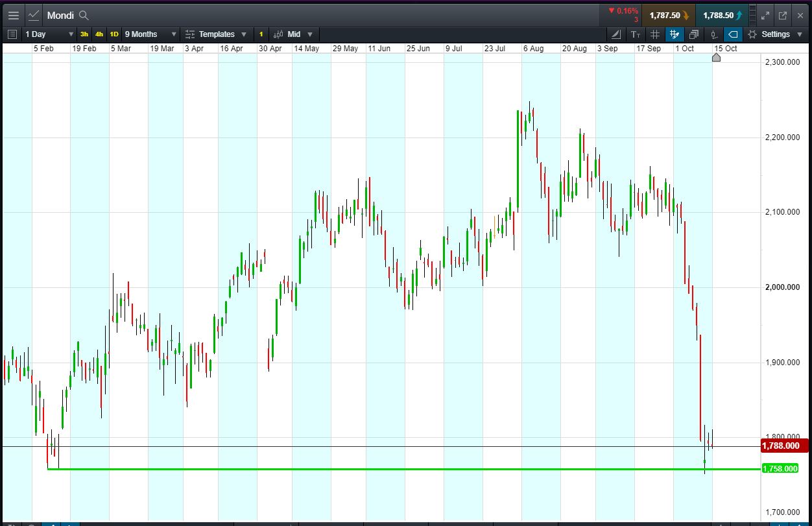Select the 1D quick interval
Screen dimensions: 812x526
(114, 34)
